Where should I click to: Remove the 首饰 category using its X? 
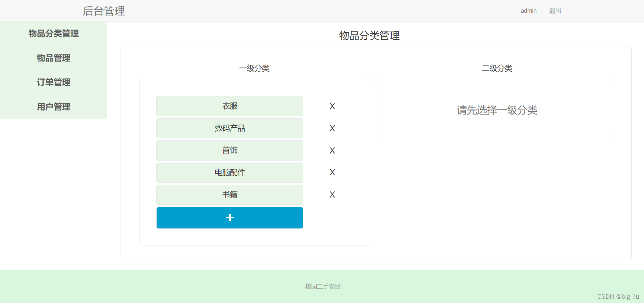click(x=332, y=150)
